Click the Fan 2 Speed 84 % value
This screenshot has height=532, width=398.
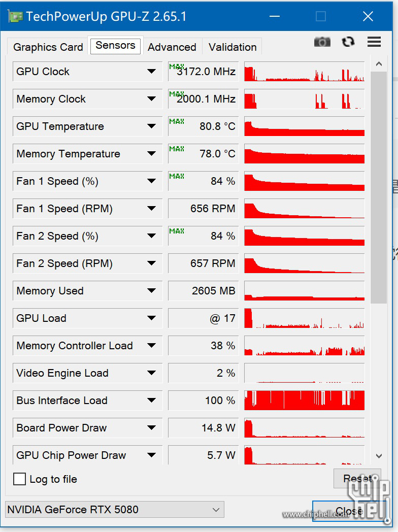click(x=204, y=236)
